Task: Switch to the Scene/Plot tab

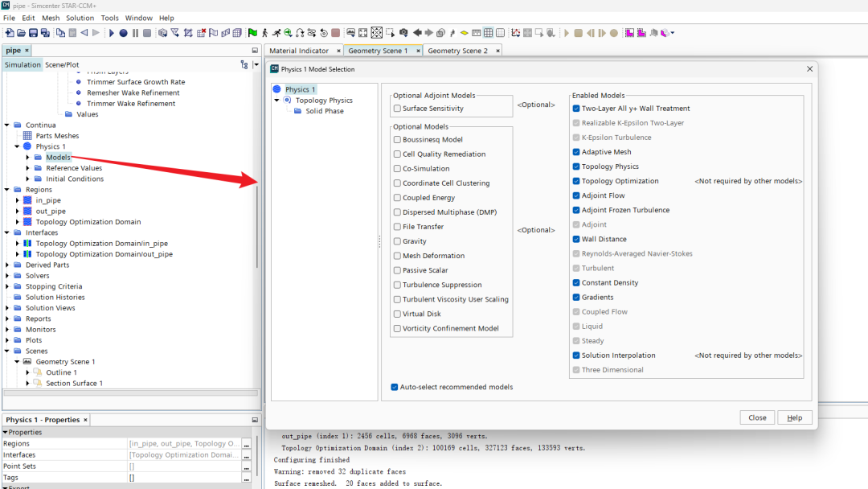Action: click(62, 65)
